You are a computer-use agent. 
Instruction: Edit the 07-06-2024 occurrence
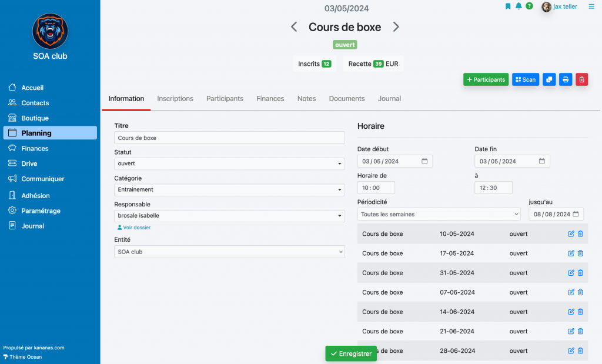[x=571, y=292]
